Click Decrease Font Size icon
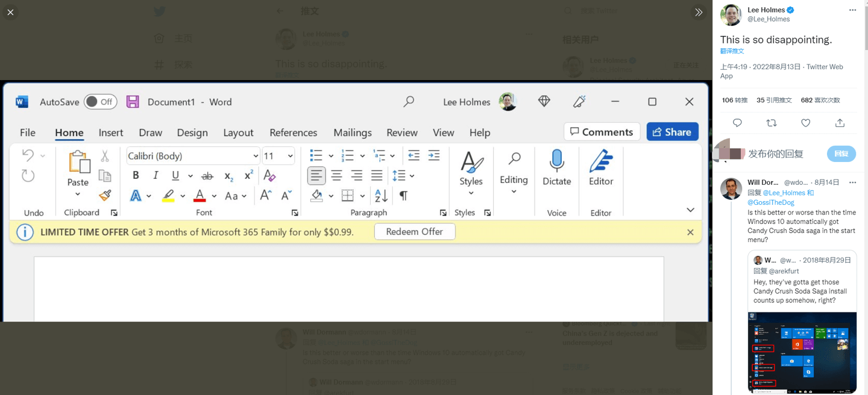 click(286, 195)
